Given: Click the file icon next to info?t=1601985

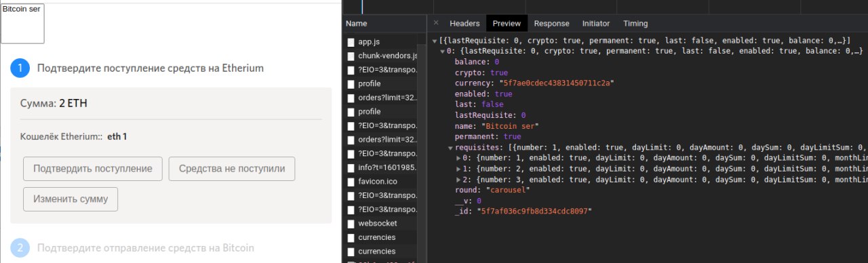Looking at the screenshot, I should point(351,167).
